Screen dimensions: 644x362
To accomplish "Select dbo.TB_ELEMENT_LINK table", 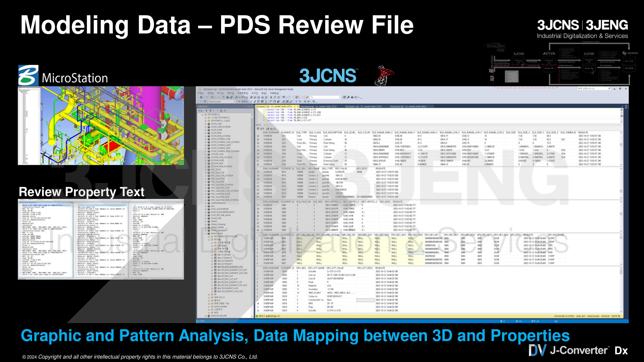I will (228, 288).
